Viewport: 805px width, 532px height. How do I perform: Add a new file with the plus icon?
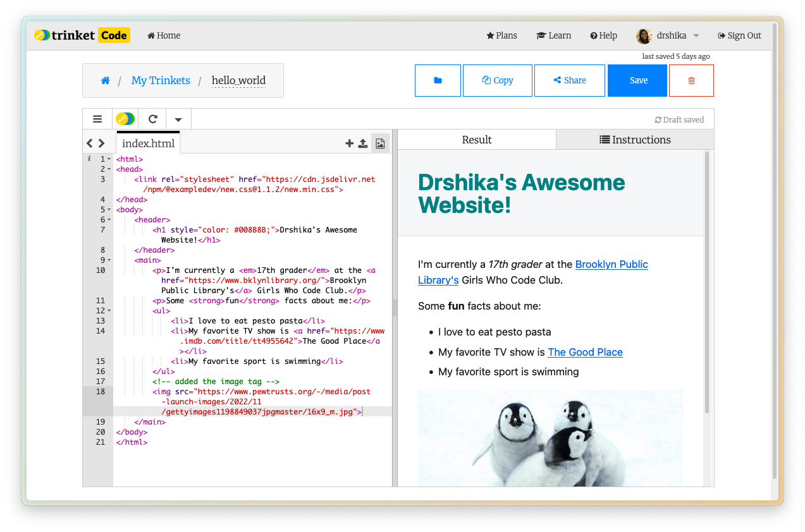(349, 143)
